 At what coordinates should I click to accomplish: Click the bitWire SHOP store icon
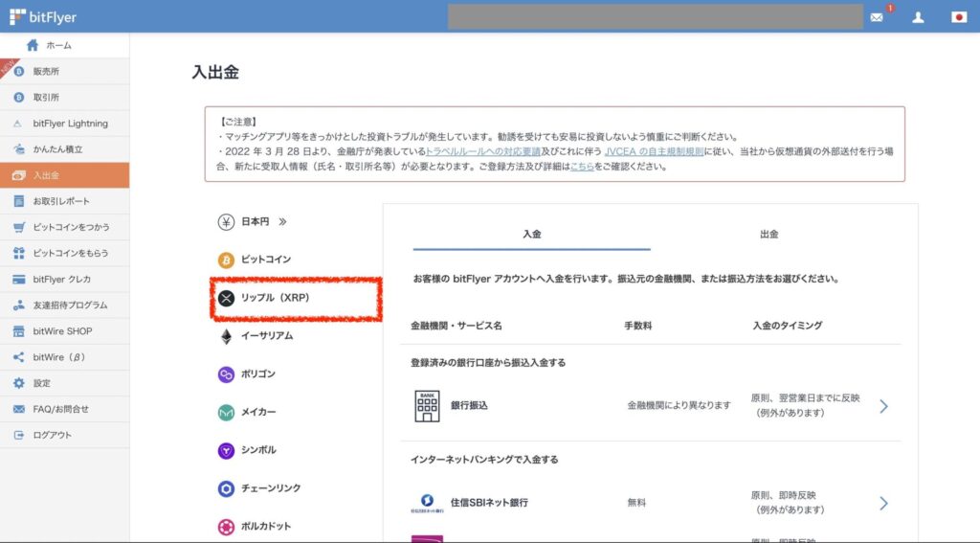(19, 331)
